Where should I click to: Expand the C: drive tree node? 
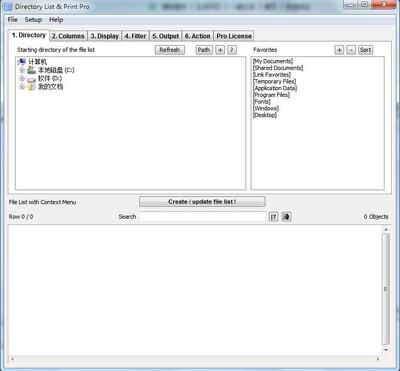22,70
